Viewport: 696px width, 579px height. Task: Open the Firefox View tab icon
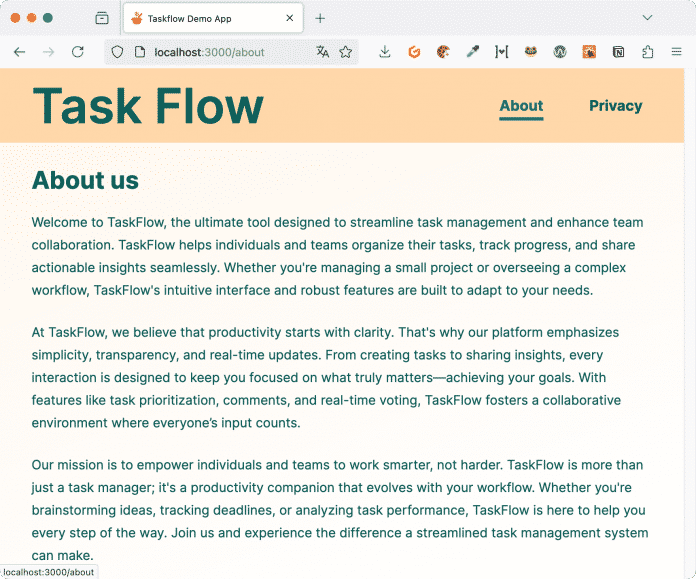[102, 18]
